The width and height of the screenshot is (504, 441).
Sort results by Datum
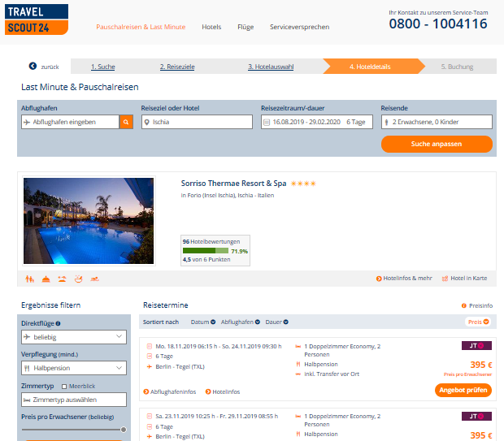[x=203, y=322]
